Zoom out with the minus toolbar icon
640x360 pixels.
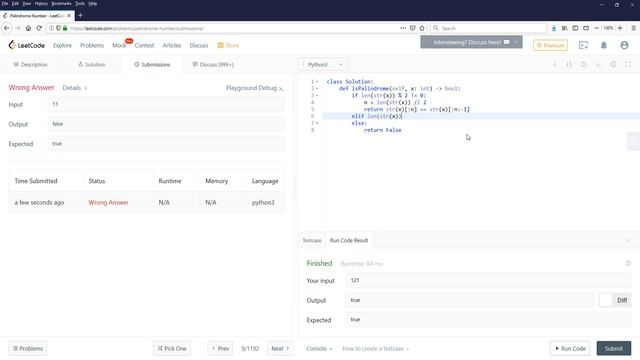click(597, 28)
